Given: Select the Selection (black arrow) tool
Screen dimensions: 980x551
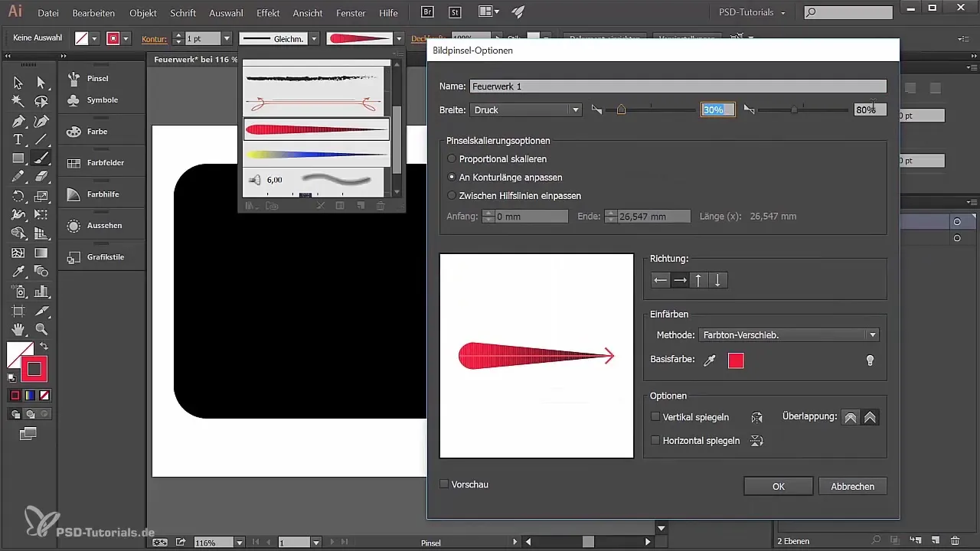Looking at the screenshot, I should pyautogui.click(x=18, y=83).
